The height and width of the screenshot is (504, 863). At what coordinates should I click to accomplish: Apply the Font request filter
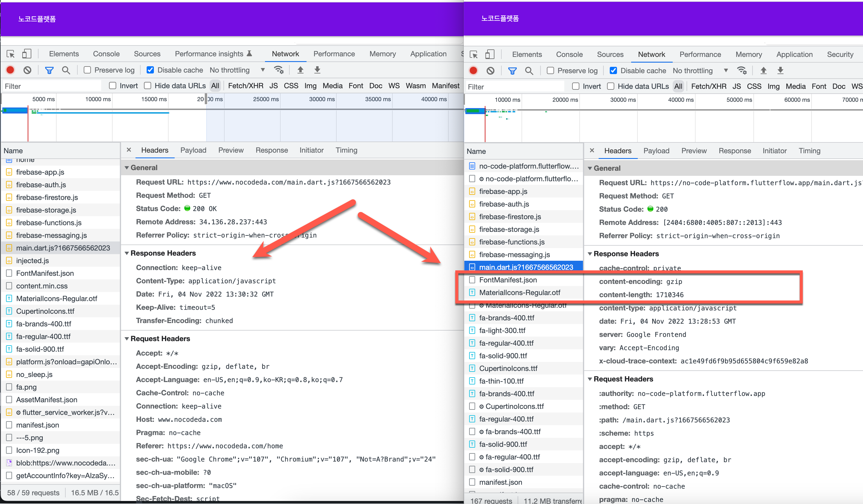click(356, 86)
